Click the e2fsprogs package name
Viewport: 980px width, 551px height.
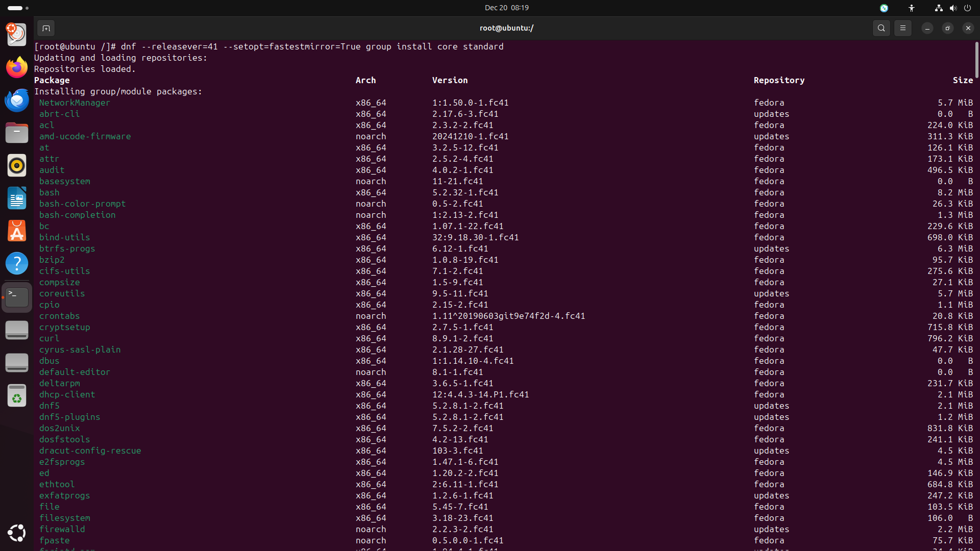[62, 462]
